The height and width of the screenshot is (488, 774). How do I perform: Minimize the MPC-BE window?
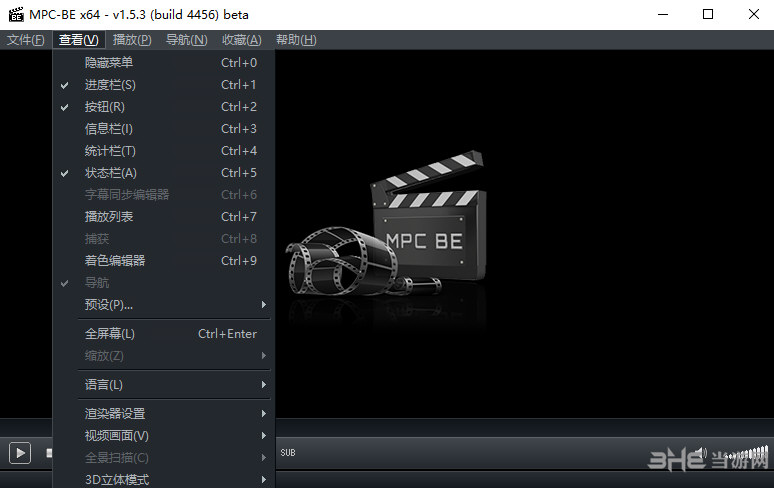point(663,14)
